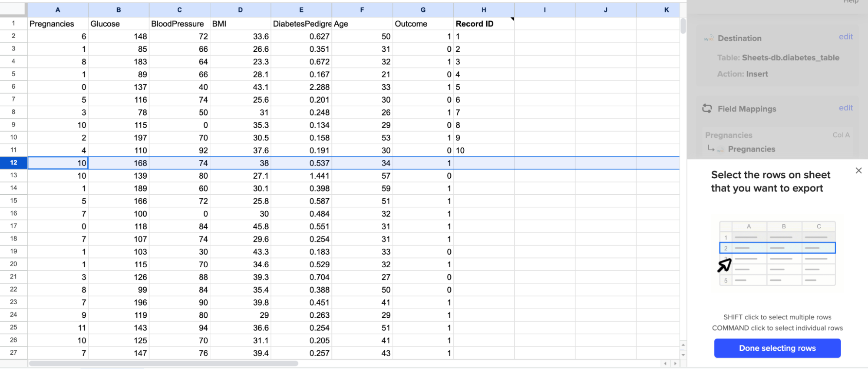Click the BMI header cell
The width and height of the screenshot is (868, 369).
click(240, 23)
